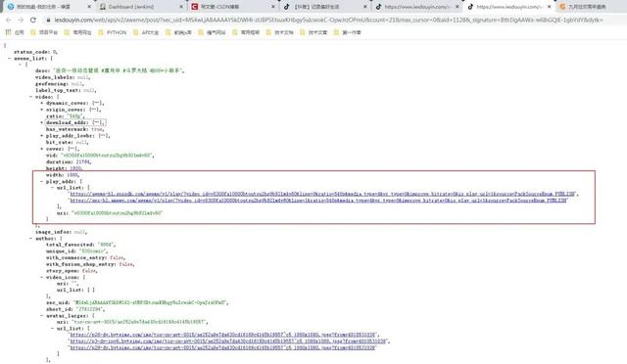Collapse the video_icon object
The height and width of the screenshot is (364, 627).
(x=41, y=277)
